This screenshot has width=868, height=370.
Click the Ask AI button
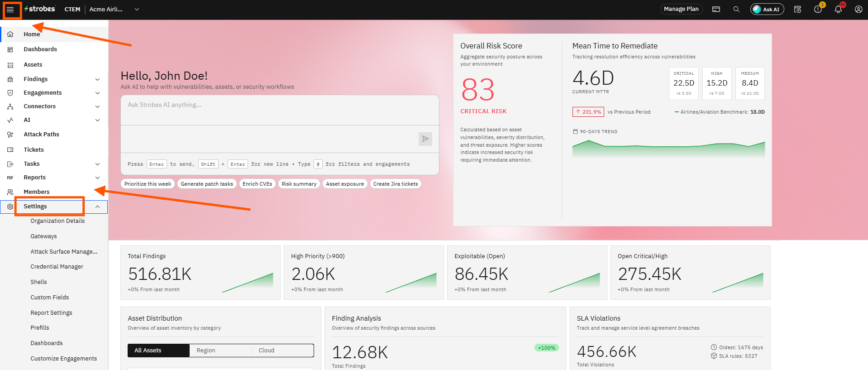(x=767, y=9)
